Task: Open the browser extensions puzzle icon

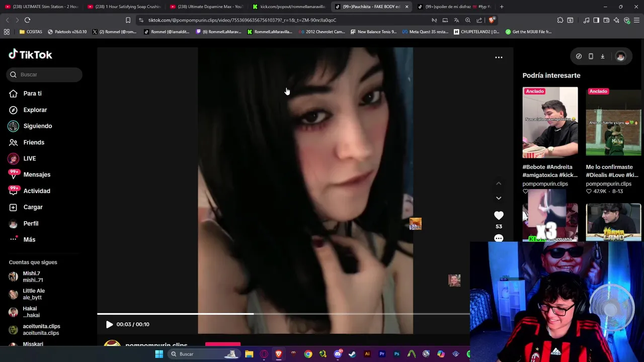Action: click(560, 20)
